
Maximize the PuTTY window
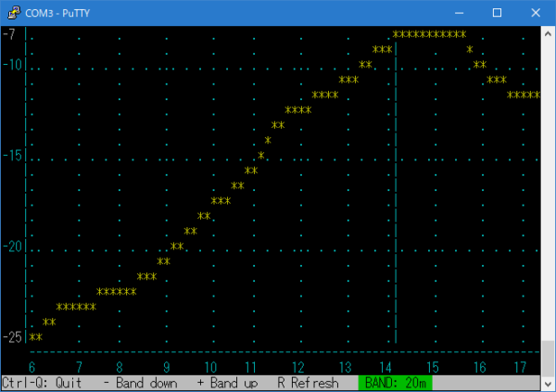[498, 13]
